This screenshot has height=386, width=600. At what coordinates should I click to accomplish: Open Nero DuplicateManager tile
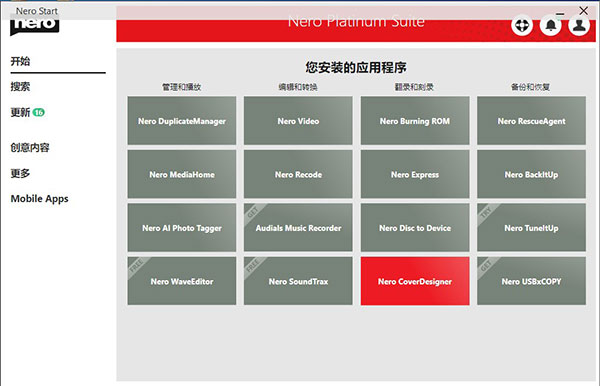(x=182, y=121)
